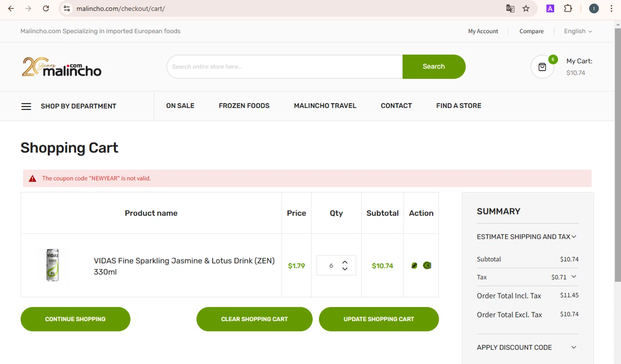This screenshot has height=364, width=621.
Task: Click the SUMMARY heading
Action: pyautogui.click(x=498, y=211)
